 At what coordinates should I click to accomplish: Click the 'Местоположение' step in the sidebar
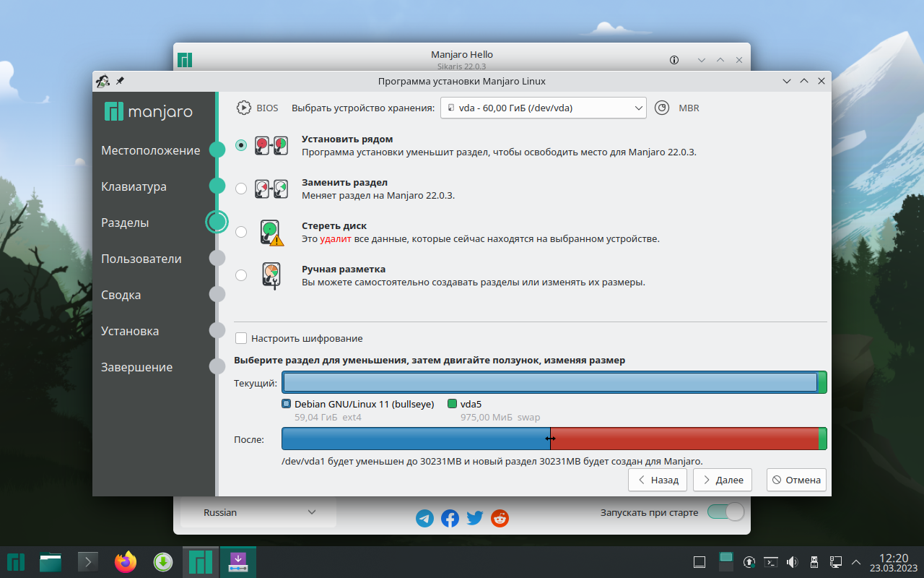[151, 150]
